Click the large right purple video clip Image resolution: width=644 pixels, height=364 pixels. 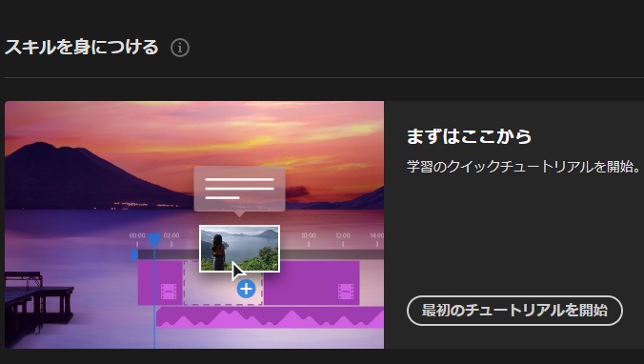point(312,283)
